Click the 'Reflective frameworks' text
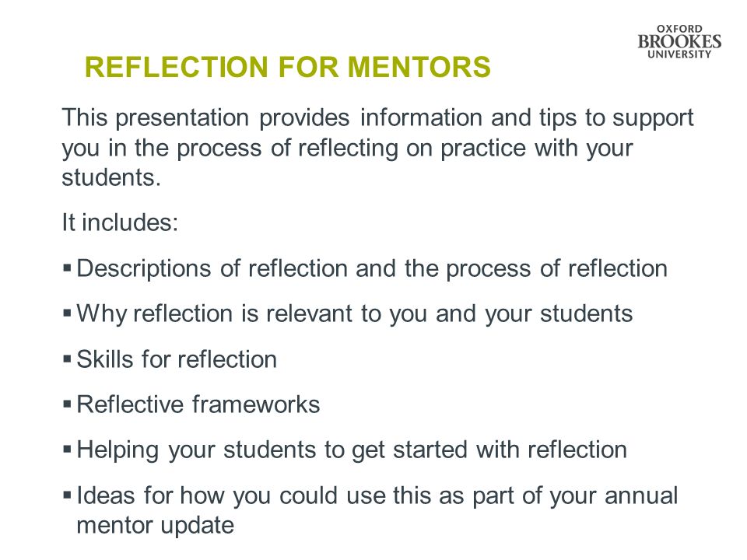This screenshot has height=560, width=747. coord(198,404)
